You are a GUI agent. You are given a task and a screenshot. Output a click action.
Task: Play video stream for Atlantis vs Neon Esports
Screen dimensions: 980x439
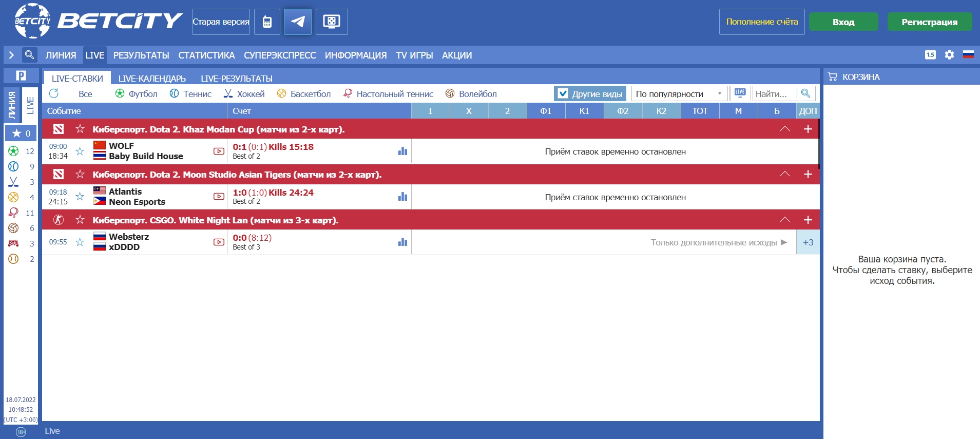point(219,197)
